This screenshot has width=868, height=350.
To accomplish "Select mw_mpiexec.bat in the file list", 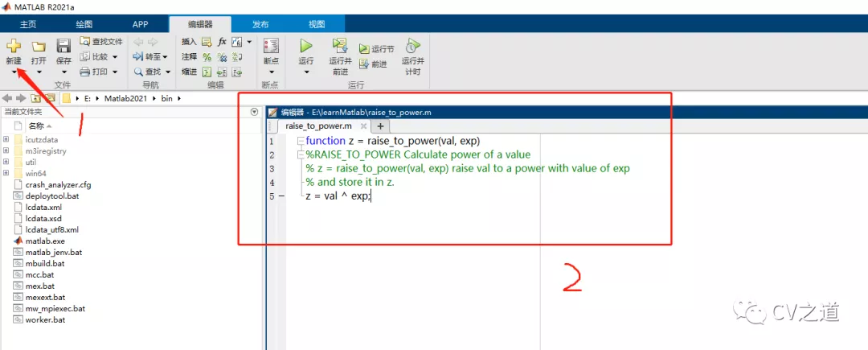I will pos(55,308).
